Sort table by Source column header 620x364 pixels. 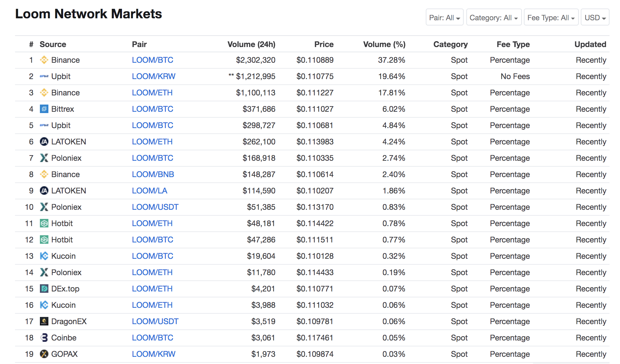point(53,44)
